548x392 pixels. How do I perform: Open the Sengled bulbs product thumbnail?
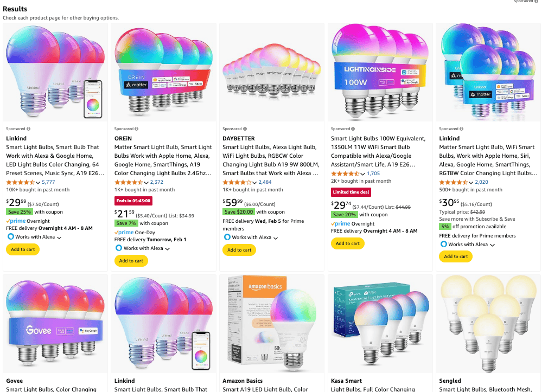(487, 323)
